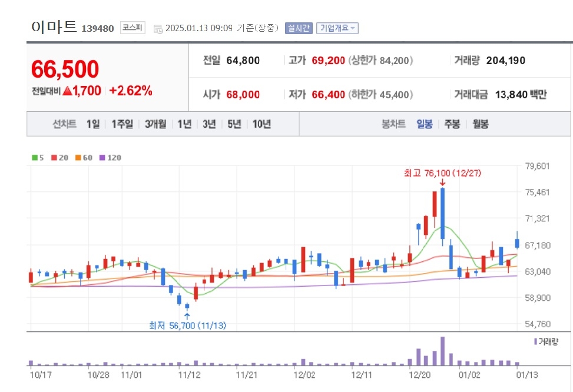The image size is (573, 392).
Task: Click the 10/28 date axis label
Action: click(x=98, y=375)
